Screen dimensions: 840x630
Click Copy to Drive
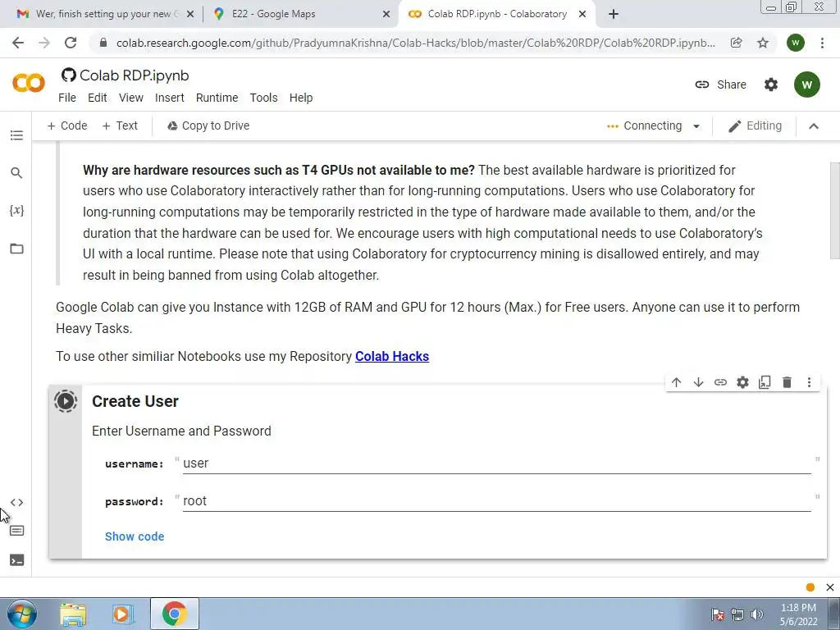click(x=208, y=126)
